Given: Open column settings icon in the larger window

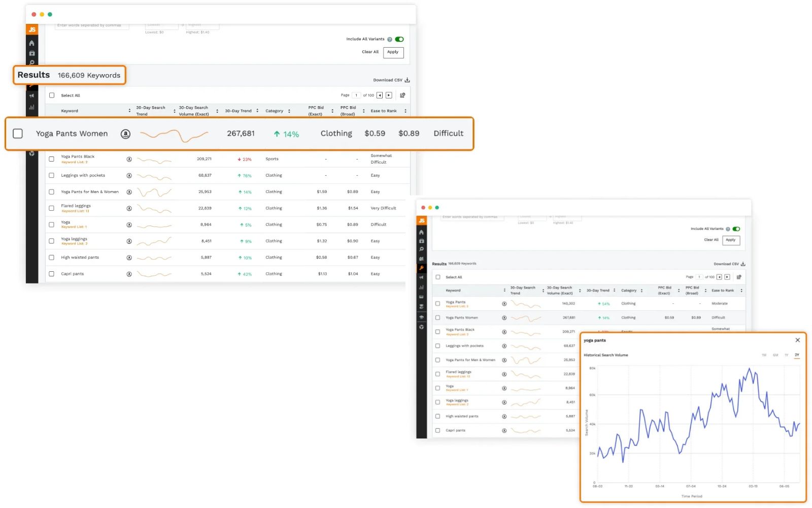Looking at the screenshot, I should click(402, 95).
